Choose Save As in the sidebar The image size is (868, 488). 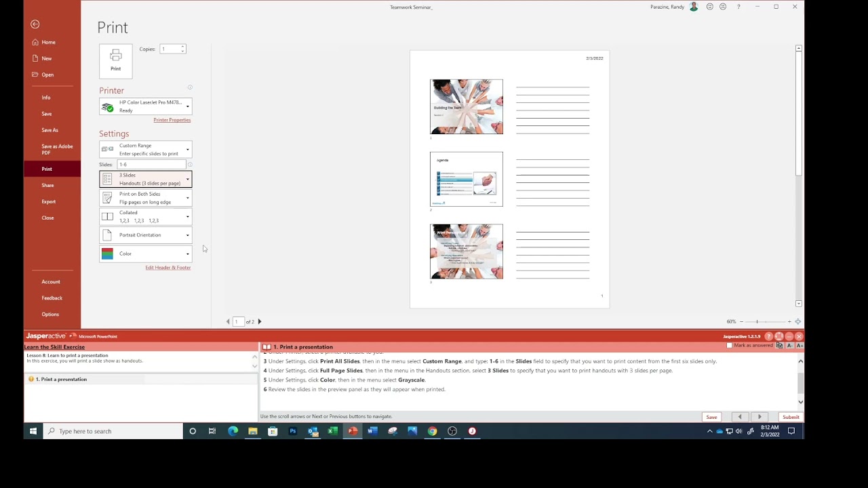coord(50,130)
